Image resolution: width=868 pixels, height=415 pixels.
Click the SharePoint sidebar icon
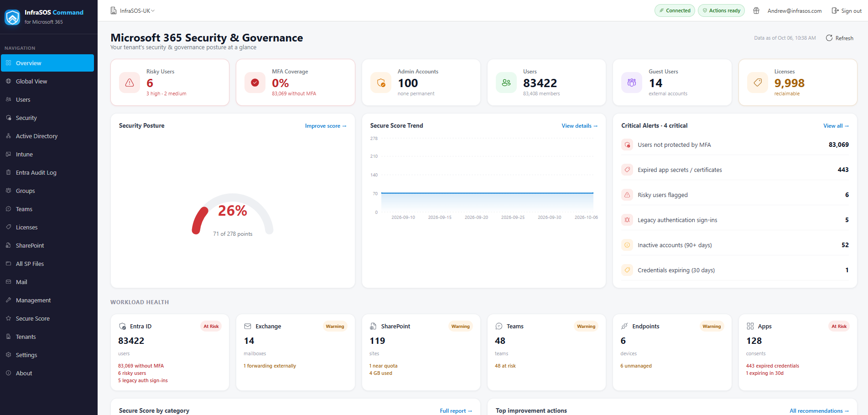pos(8,245)
